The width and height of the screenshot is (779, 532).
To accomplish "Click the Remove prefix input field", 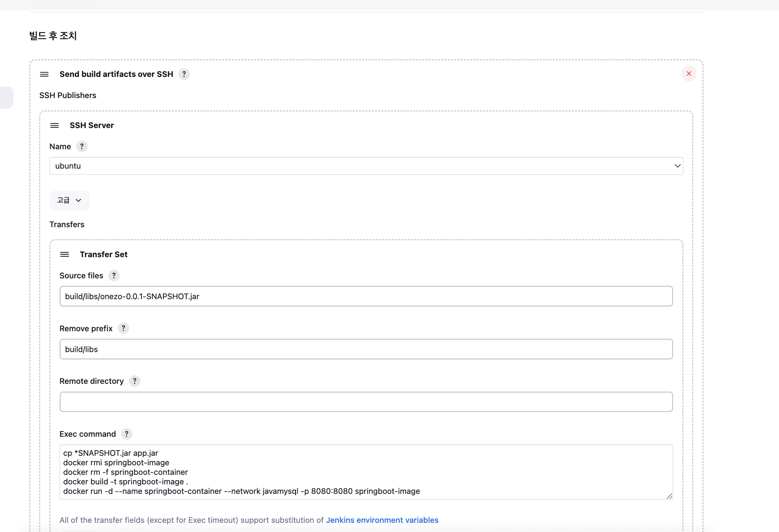I will [x=366, y=349].
